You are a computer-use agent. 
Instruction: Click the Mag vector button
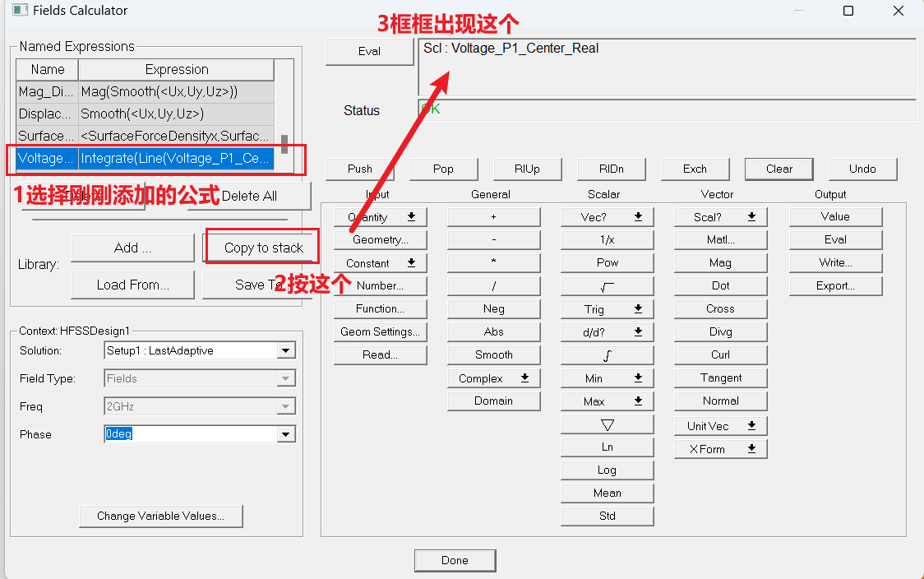coord(721,263)
